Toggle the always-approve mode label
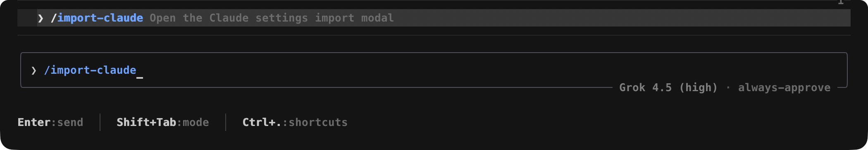868x150 pixels. tap(784, 87)
